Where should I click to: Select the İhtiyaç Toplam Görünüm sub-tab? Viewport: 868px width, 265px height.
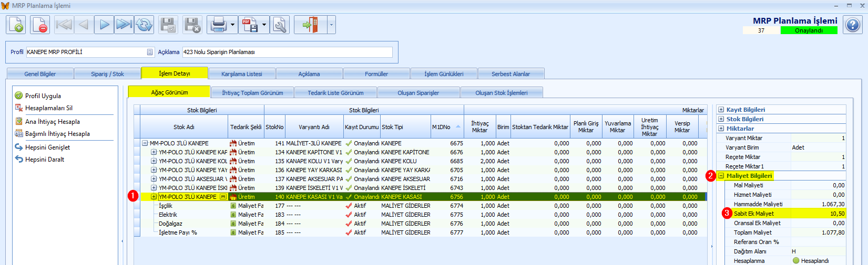point(252,93)
